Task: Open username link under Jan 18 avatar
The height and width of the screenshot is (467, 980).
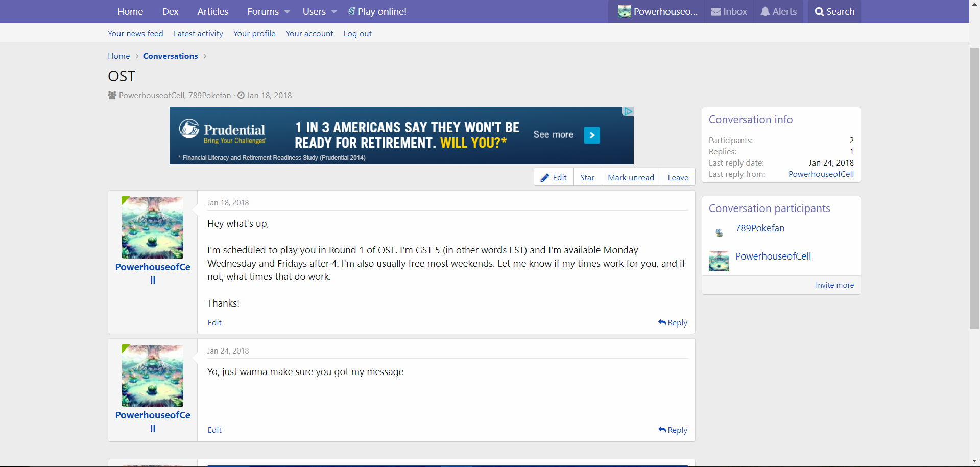Action: coord(153,273)
